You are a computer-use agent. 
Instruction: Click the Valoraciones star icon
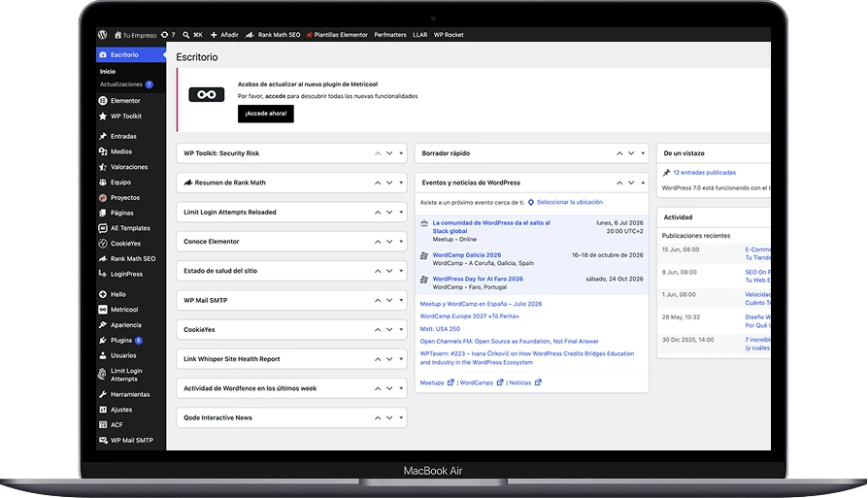click(102, 167)
